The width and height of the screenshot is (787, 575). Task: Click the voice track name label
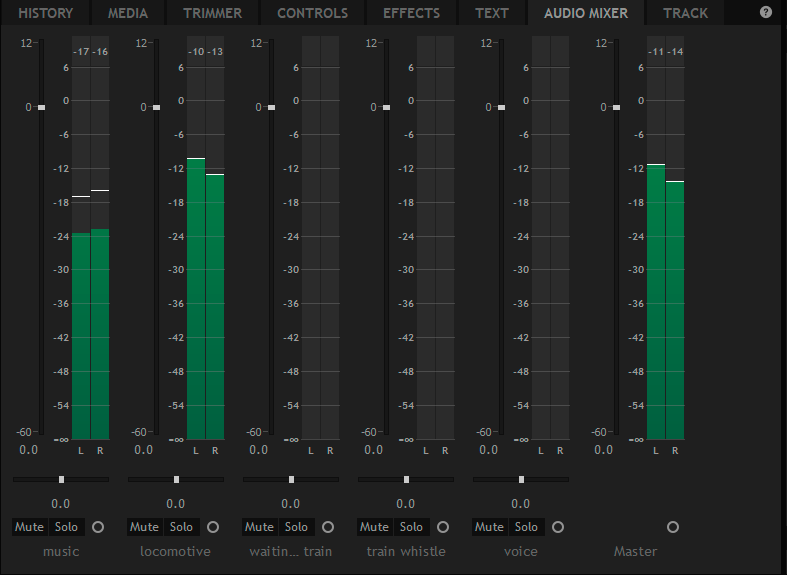pyautogui.click(x=521, y=551)
